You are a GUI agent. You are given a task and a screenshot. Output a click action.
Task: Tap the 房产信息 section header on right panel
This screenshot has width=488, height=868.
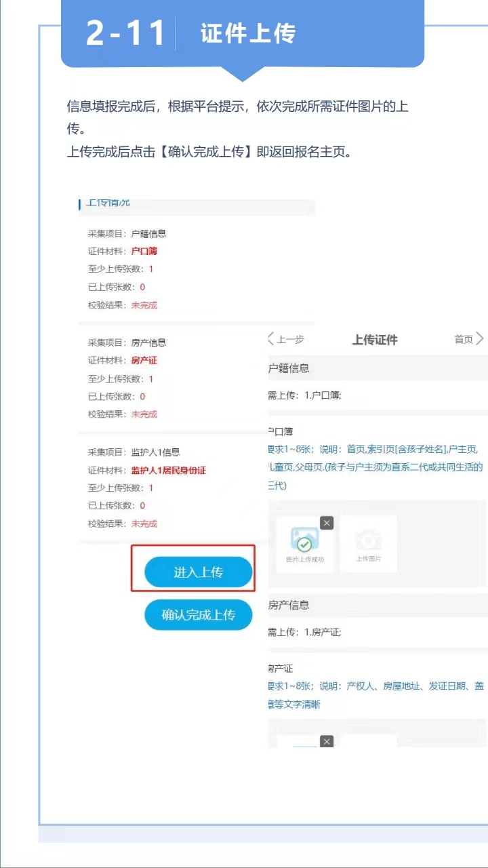[289, 605]
